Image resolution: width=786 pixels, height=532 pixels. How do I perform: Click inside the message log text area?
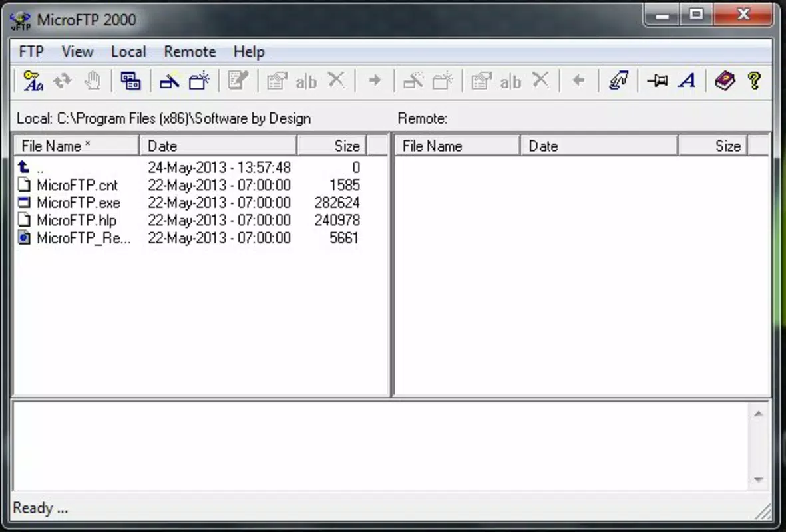pyautogui.click(x=381, y=446)
